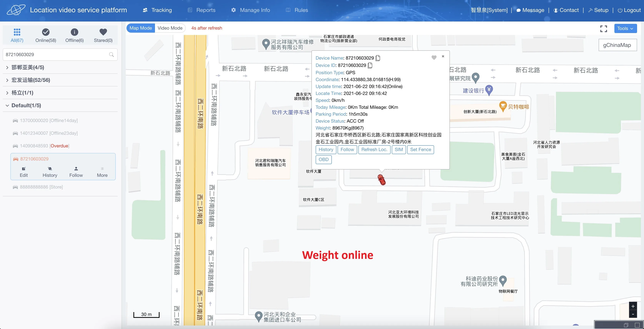The height and width of the screenshot is (329, 644).
Task: Click the search magnifier icon
Action: [x=111, y=55]
